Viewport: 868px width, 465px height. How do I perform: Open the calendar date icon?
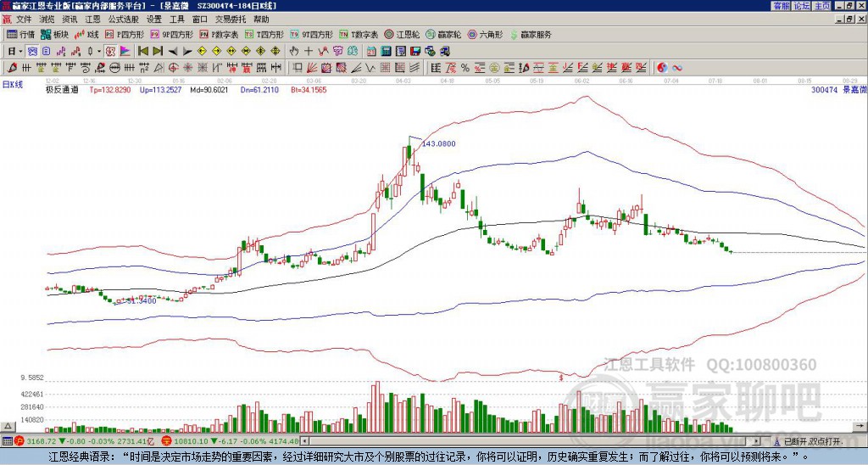tap(371, 52)
